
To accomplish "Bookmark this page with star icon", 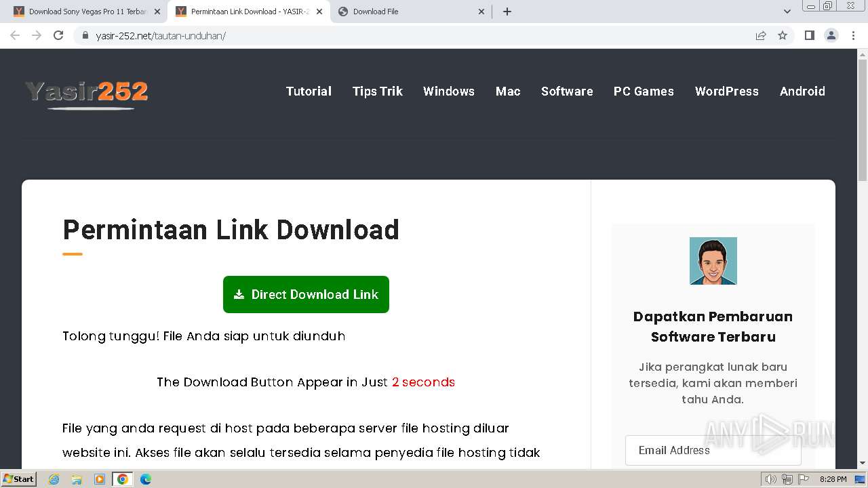I will pos(783,35).
